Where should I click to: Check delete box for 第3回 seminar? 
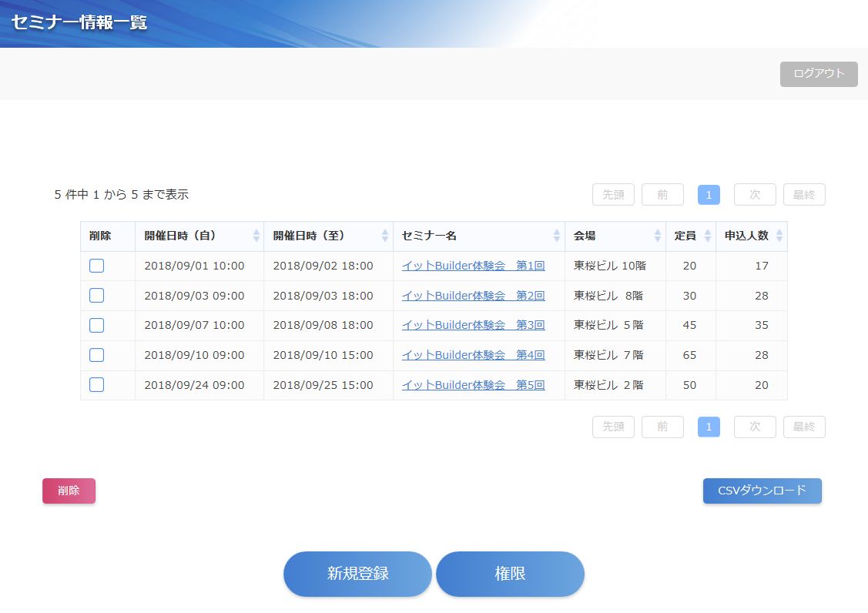pyautogui.click(x=96, y=325)
